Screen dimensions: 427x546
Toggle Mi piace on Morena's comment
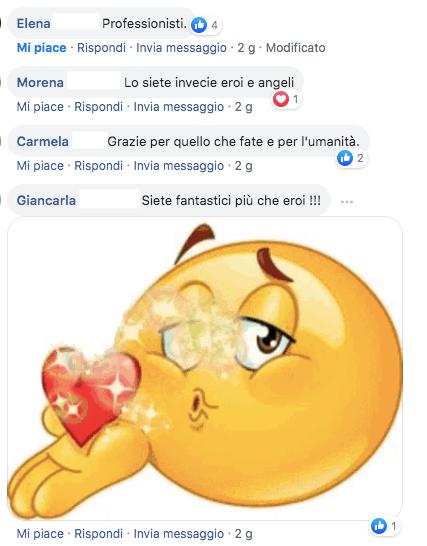click(x=40, y=107)
